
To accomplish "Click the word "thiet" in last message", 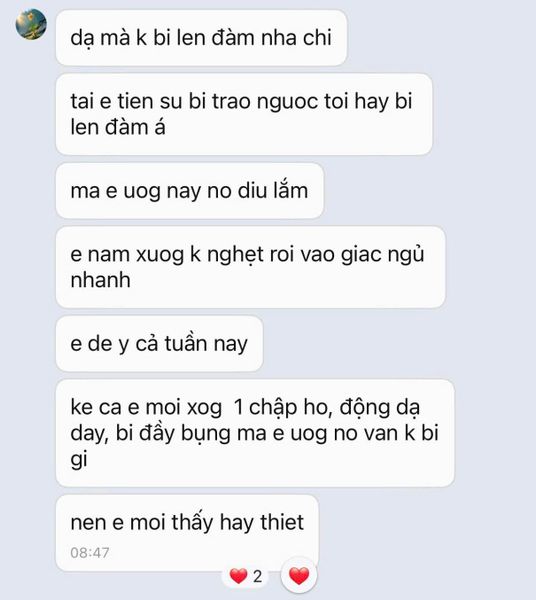I will point(282,522).
